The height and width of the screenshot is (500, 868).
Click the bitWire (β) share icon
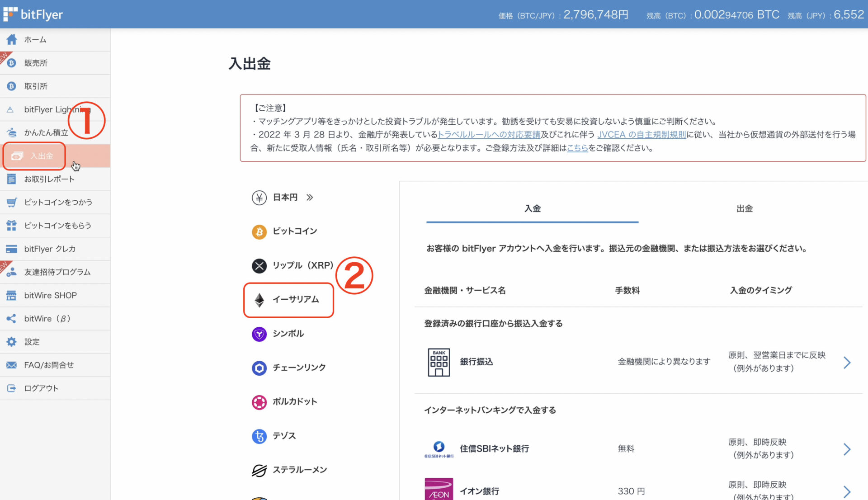(x=12, y=318)
